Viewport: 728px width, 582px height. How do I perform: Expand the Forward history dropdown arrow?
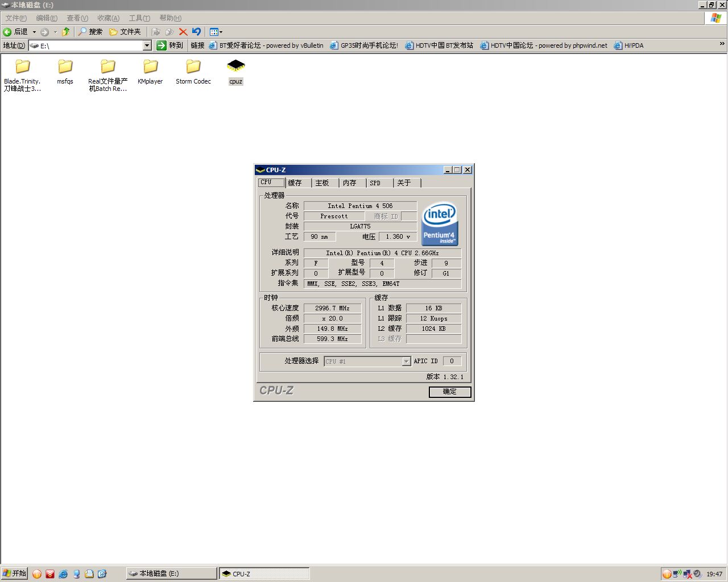point(55,32)
